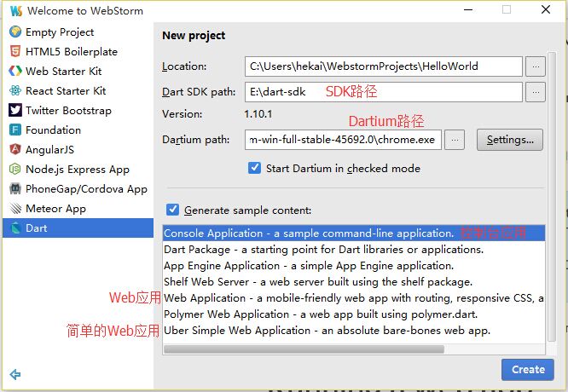Select Uber Simple Web Application sample
Image resolution: width=568 pixels, height=392 pixels.
tap(354, 330)
